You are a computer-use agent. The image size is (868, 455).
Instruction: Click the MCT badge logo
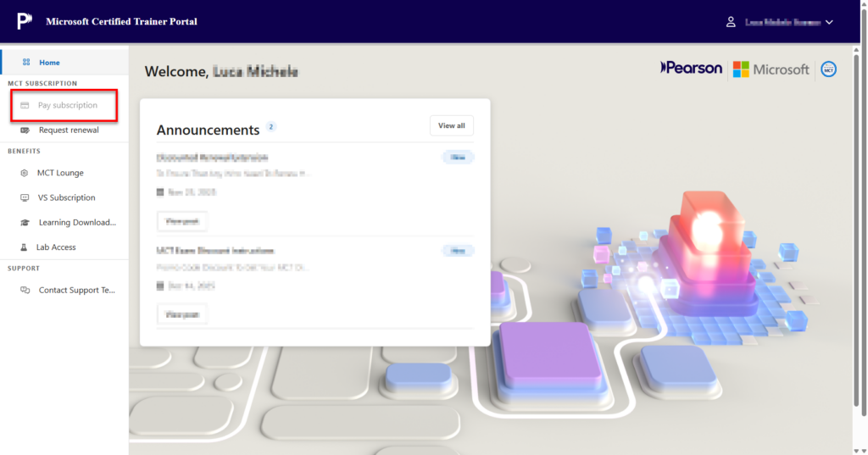pos(829,69)
